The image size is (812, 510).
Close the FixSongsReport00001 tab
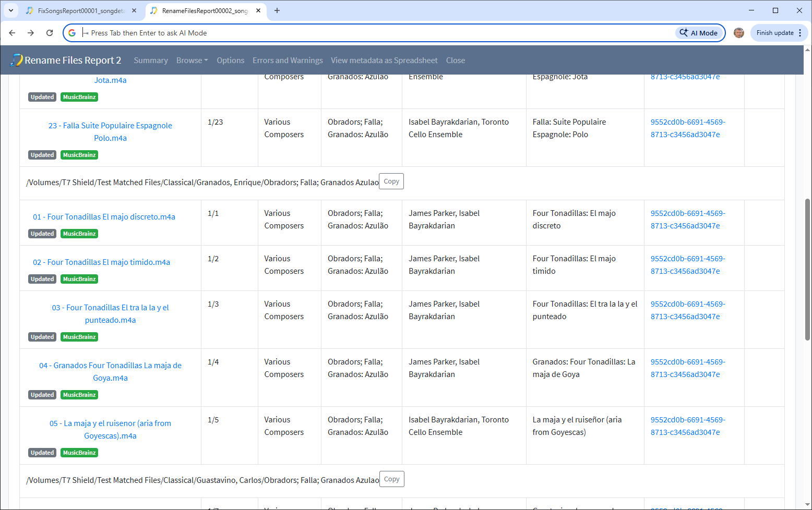coord(134,10)
